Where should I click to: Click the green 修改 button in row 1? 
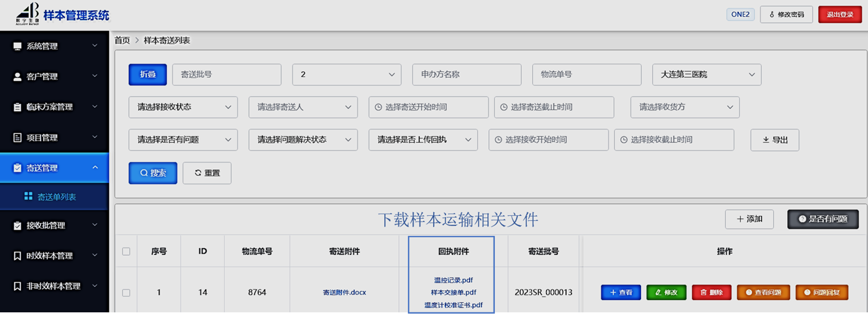click(666, 293)
